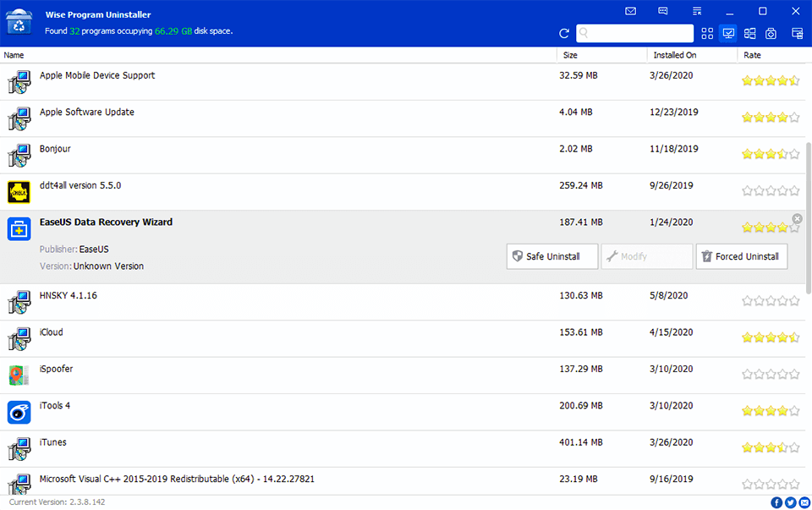Click the Modify button
812x510 pixels.
646,256
